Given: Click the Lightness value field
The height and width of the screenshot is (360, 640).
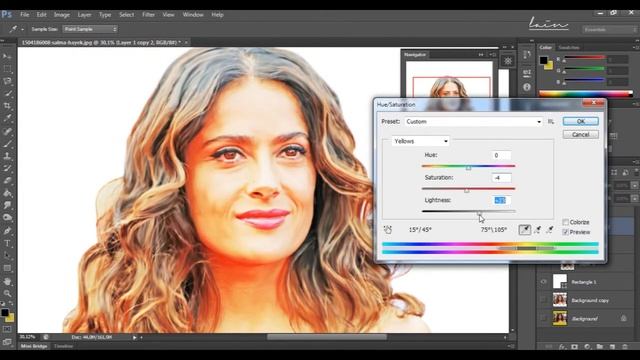Looking at the screenshot, I should coord(501,200).
